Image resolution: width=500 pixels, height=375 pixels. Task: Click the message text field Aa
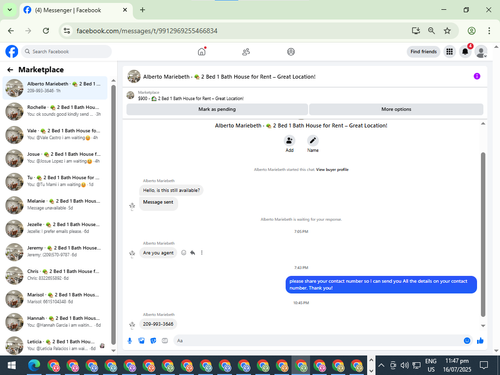[x=317, y=341]
